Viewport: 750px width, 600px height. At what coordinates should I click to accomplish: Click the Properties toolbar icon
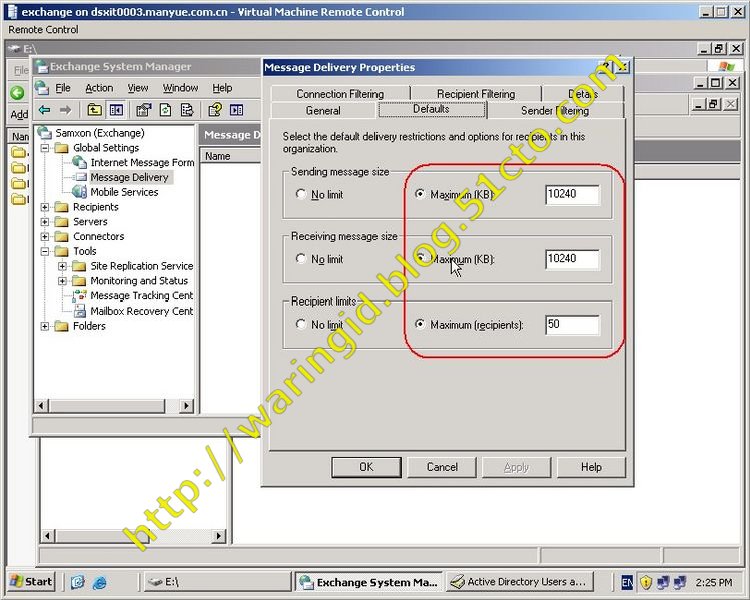coord(143,110)
